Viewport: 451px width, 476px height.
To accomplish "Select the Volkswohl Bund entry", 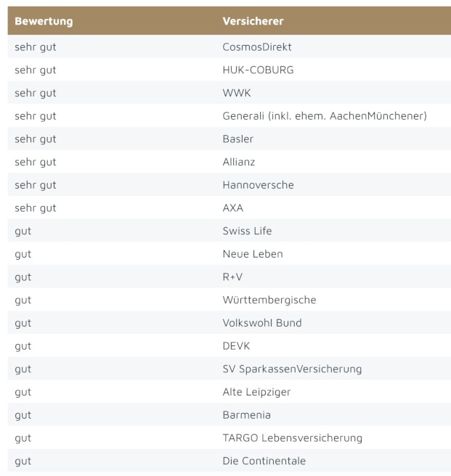I will pyautogui.click(x=261, y=323).
